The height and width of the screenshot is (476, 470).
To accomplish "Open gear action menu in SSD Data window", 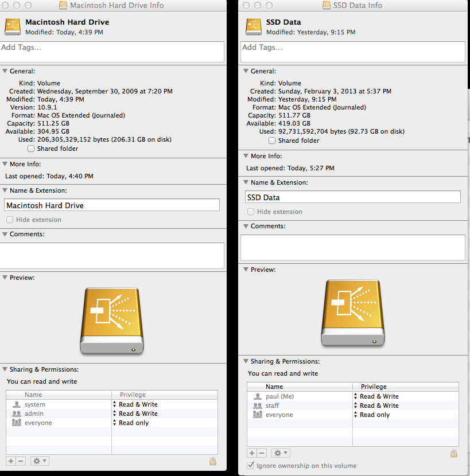I will pyautogui.click(x=281, y=453).
